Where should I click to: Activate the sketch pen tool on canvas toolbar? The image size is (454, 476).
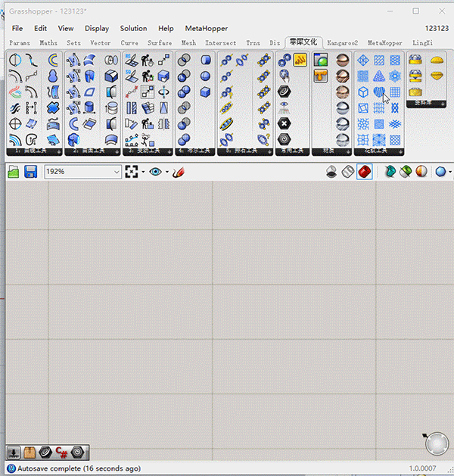[179, 172]
